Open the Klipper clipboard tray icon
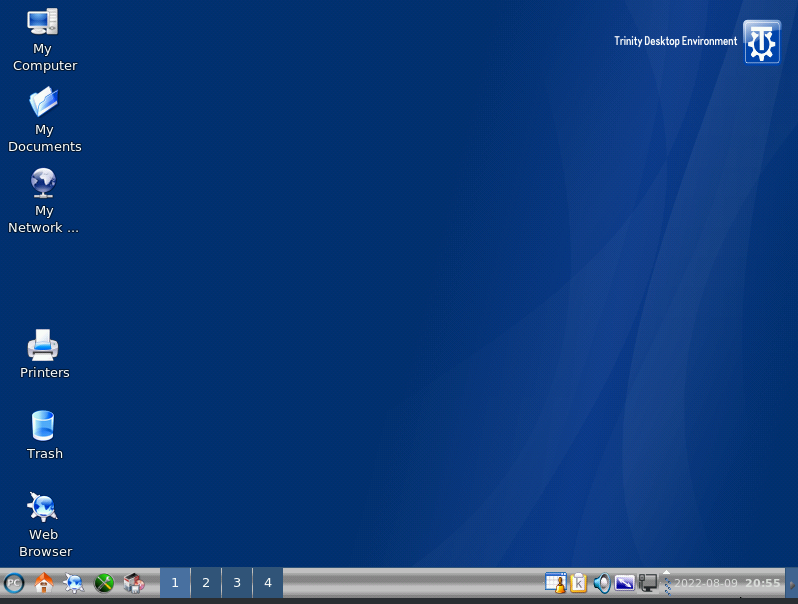798x604 pixels. pos(578,583)
